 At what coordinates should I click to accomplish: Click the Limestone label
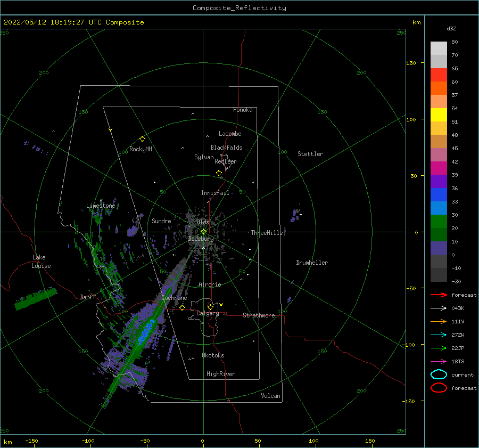tap(101, 206)
